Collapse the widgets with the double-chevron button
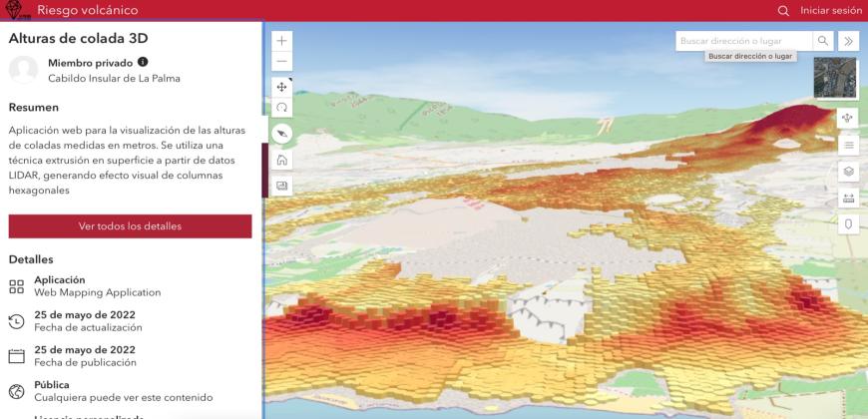868x419 pixels. point(848,41)
